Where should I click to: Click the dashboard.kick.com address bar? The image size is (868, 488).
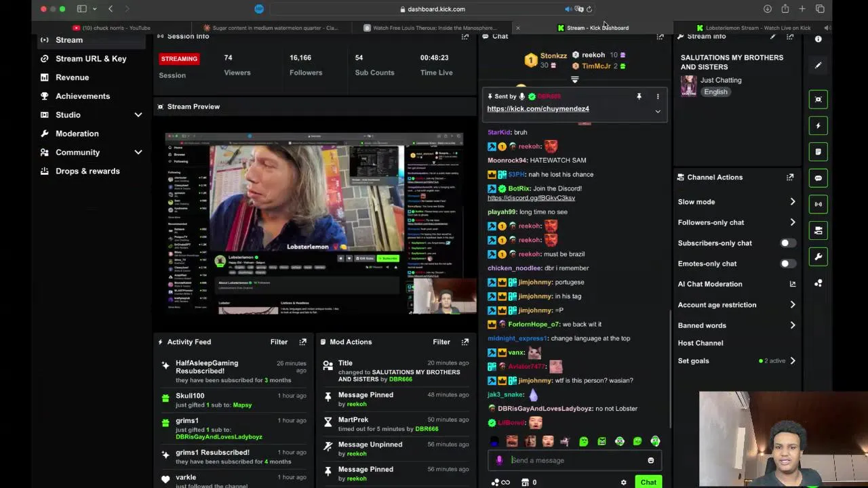[433, 9]
